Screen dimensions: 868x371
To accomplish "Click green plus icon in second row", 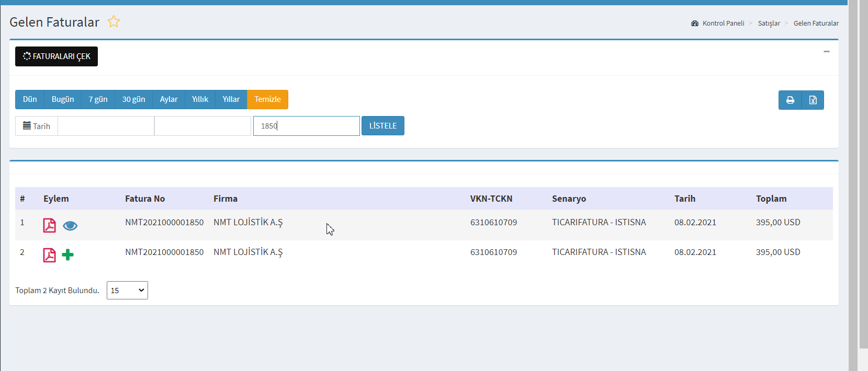I will [x=67, y=255].
